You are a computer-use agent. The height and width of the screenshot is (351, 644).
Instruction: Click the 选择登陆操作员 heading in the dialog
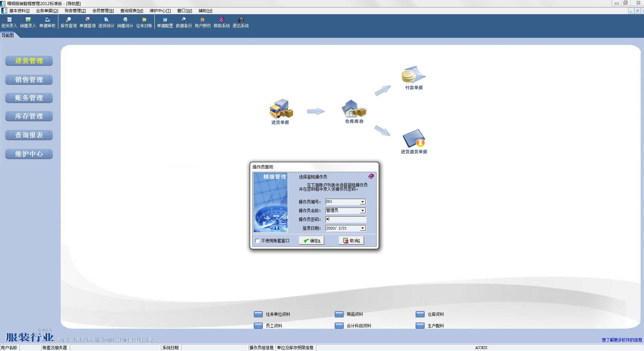pyautogui.click(x=313, y=177)
